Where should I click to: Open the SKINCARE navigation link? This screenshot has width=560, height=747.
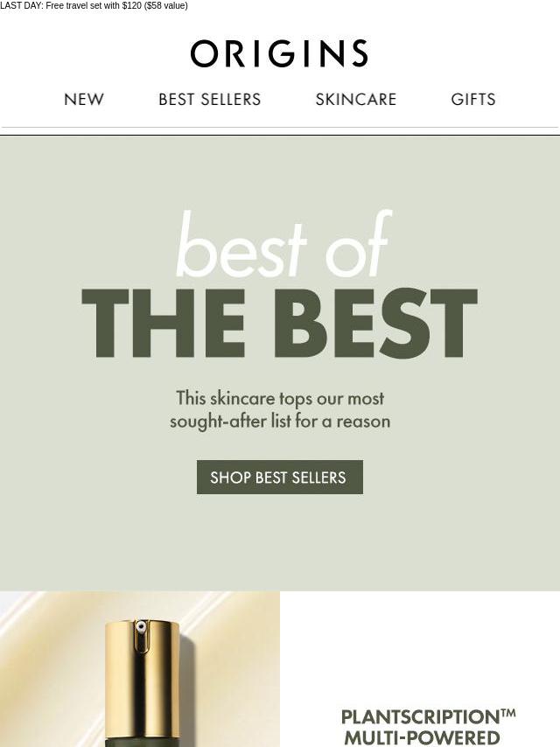[356, 99]
